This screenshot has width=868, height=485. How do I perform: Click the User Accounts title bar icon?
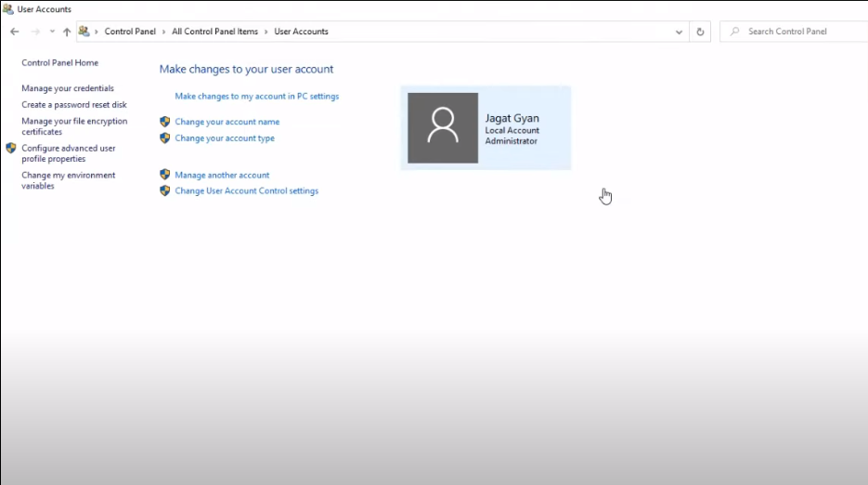coord(7,9)
